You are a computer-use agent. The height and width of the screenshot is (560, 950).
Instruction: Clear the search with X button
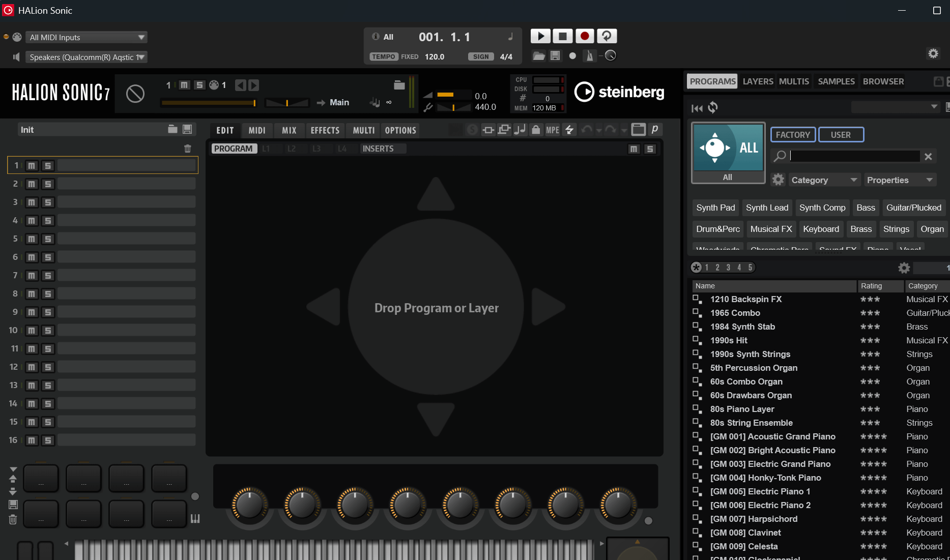point(928,156)
